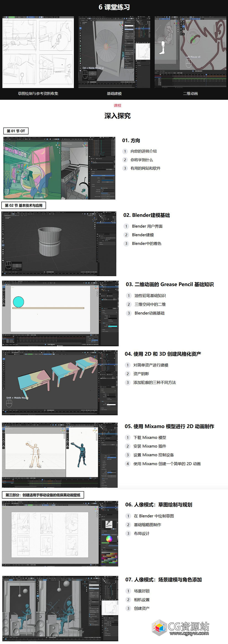
Task: Select 三维空间中的二维 lesson item
Action: (150, 305)
